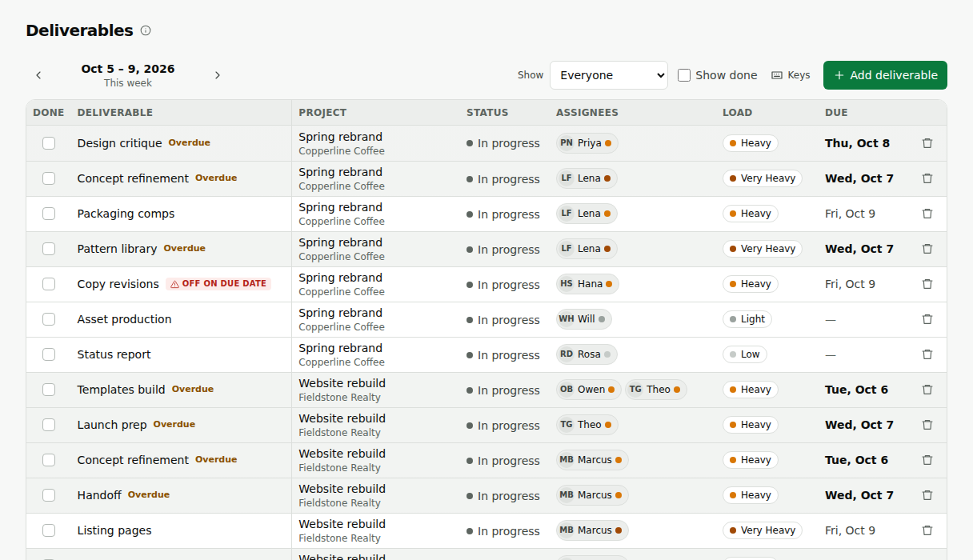Viewport: 973px width, 560px height.
Task: Mark Copy revisions as done
Action: (49, 284)
